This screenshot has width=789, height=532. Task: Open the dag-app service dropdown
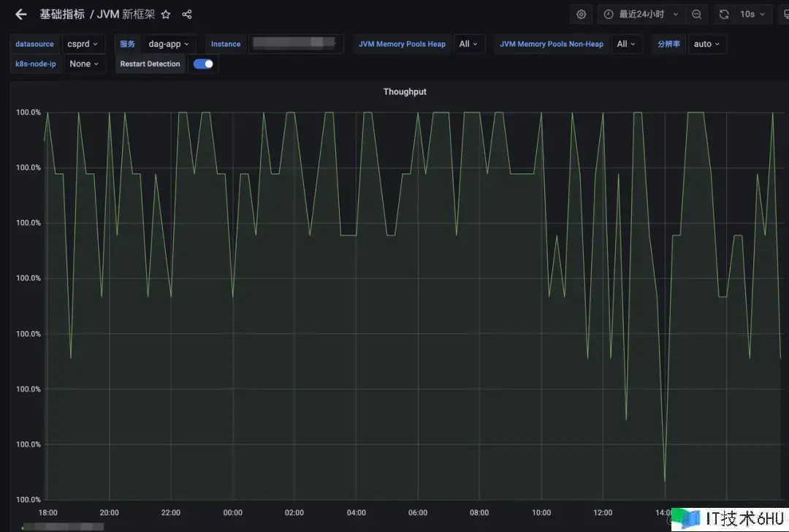pos(169,44)
